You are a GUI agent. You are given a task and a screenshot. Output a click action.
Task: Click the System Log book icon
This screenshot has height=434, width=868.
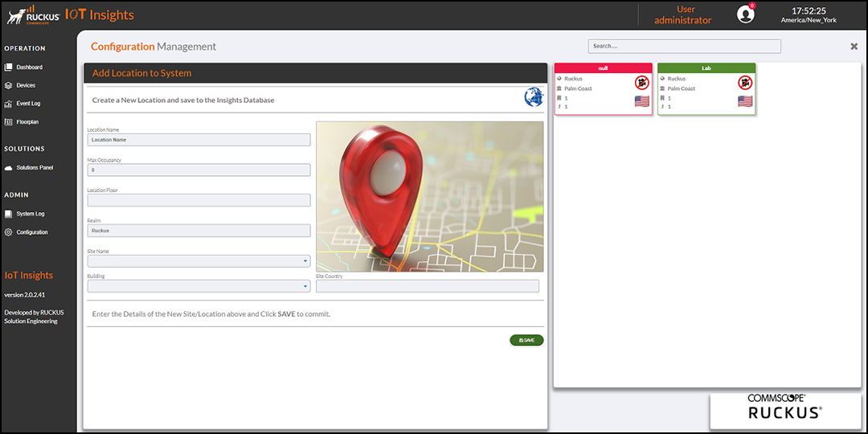[x=8, y=214]
